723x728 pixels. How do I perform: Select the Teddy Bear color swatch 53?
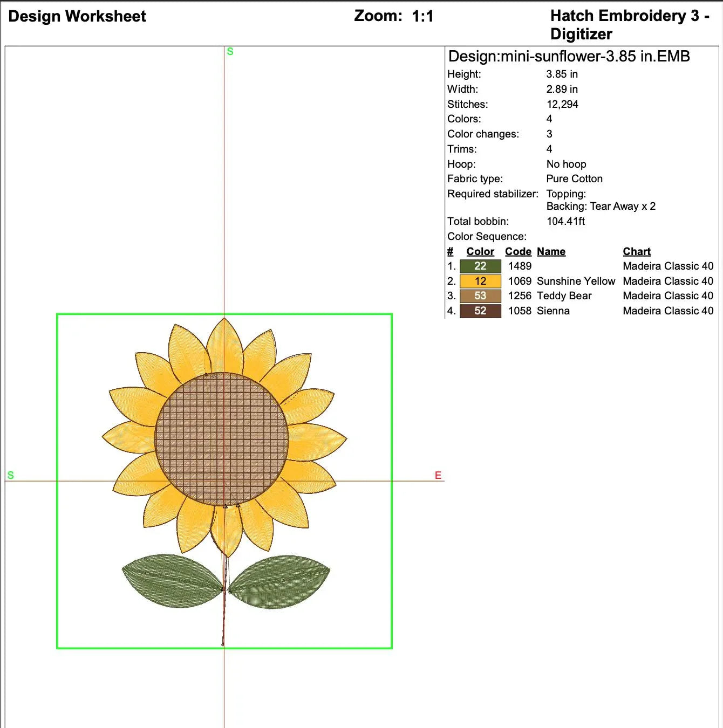point(479,296)
